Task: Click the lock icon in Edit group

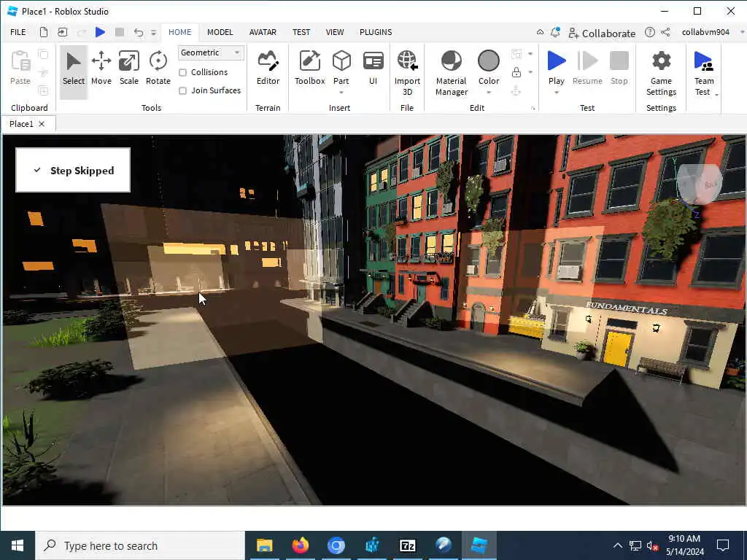Action: pyautogui.click(x=516, y=72)
